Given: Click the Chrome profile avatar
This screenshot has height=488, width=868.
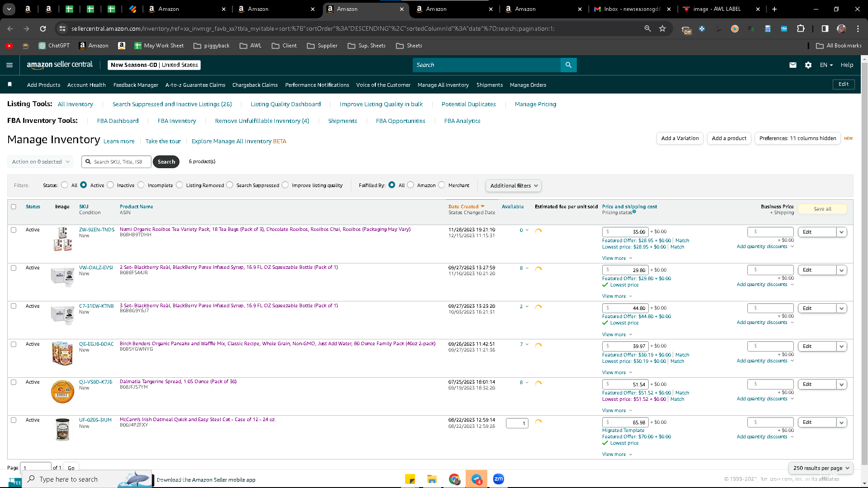Looking at the screenshot, I should 841,28.
